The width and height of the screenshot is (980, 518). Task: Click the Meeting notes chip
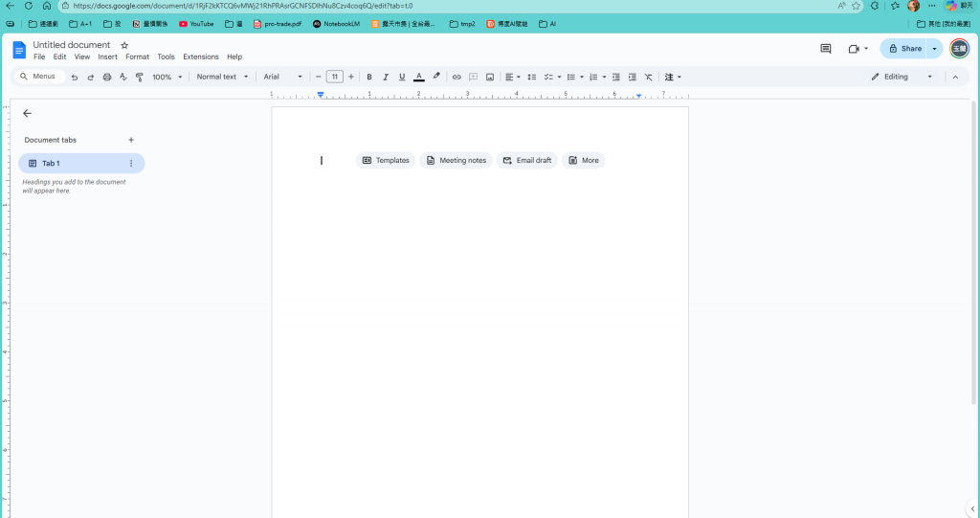coord(456,160)
